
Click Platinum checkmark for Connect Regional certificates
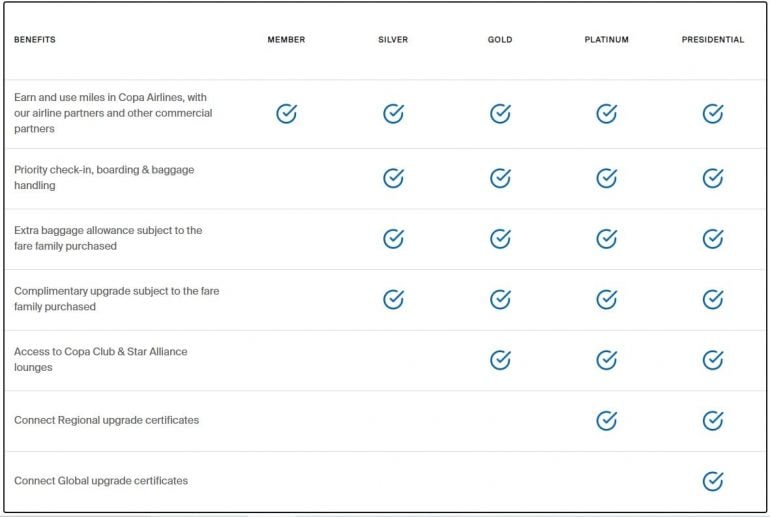coord(606,420)
